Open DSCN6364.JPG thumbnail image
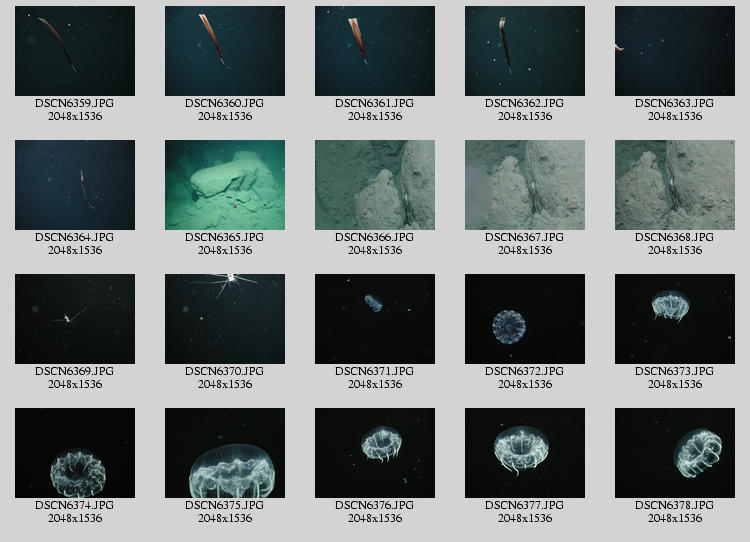Screen dimensions: 750x542 click(74, 185)
